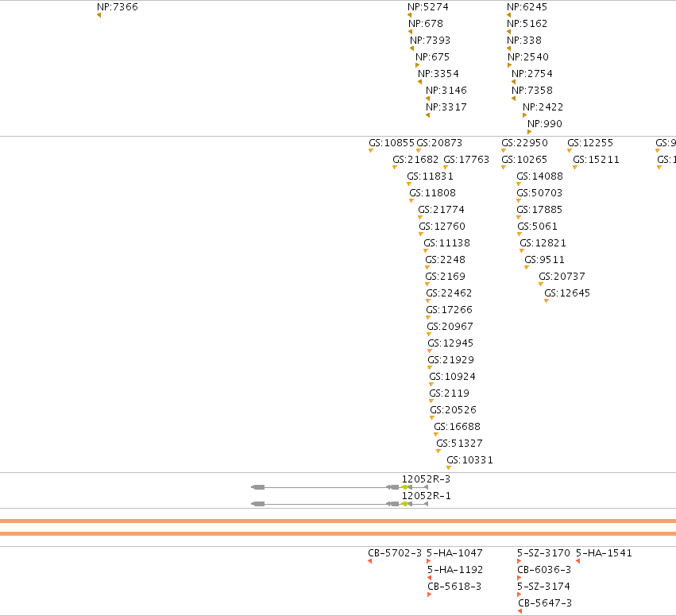This screenshot has width=676, height=616.
Task: Select the NP:2422 feature label
Action: pyautogui.click(x=543, y=107)
